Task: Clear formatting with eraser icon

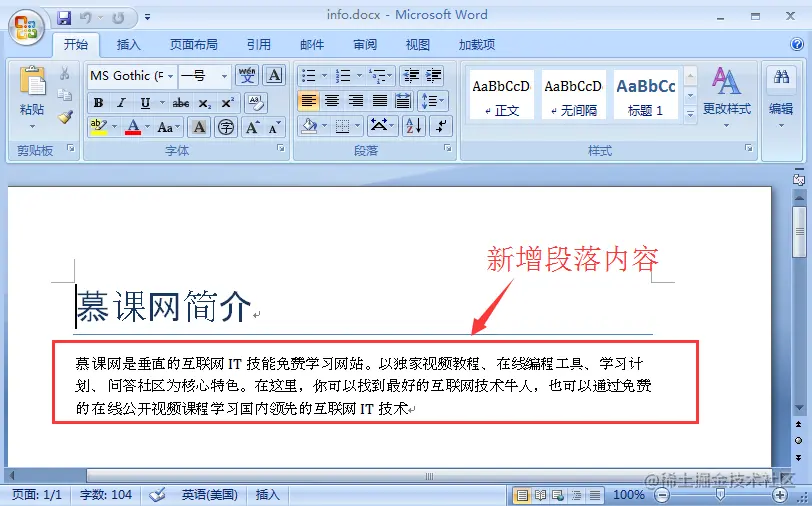Action: pyautogui.click(x=256, y=103)
